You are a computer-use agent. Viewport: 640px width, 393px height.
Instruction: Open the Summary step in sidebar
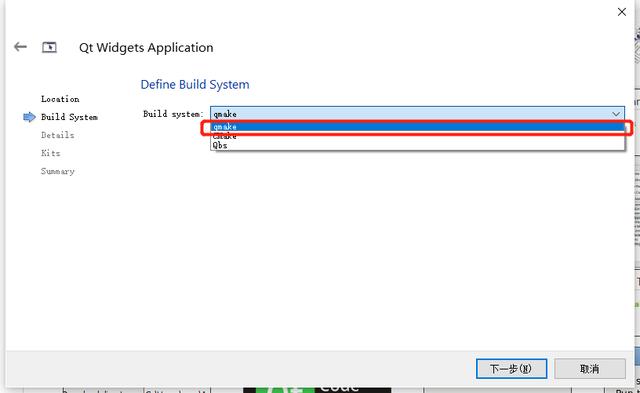(x=58, y=171)
